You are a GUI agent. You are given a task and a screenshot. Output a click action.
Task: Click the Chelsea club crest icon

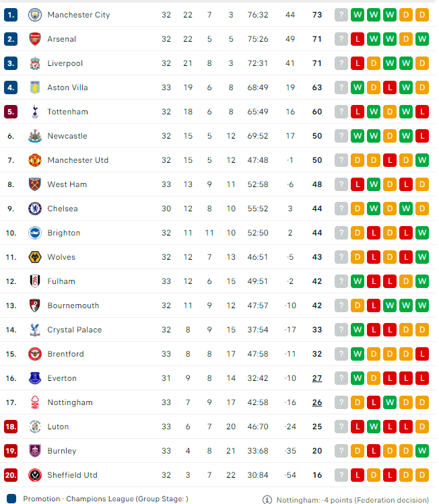point(34,209)
